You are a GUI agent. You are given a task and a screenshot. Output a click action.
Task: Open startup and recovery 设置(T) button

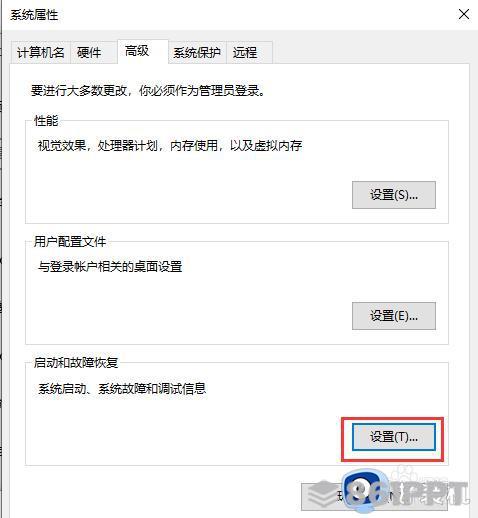tap(394, 437)
